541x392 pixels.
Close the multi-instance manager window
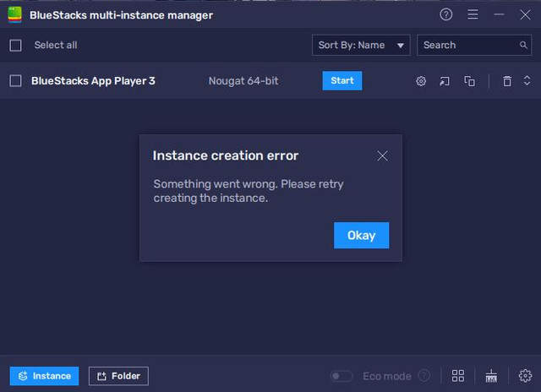[526, 14]
